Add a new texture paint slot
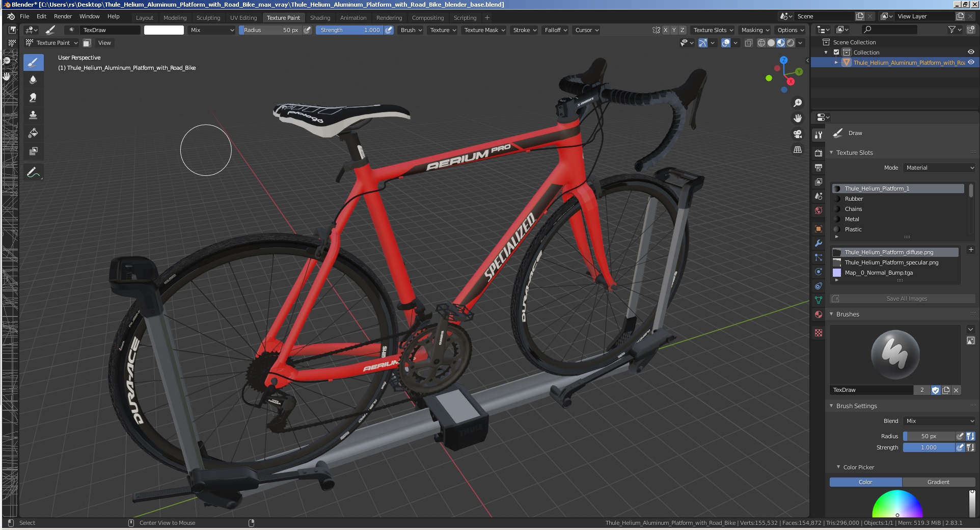The height and width of the screenshot is (530, 980). tap(971, 250)
